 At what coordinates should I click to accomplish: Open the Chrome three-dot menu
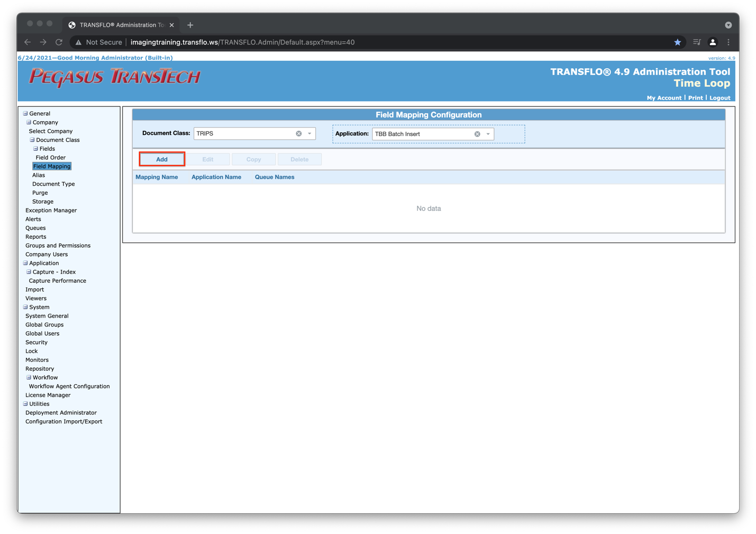click(728, 42)
